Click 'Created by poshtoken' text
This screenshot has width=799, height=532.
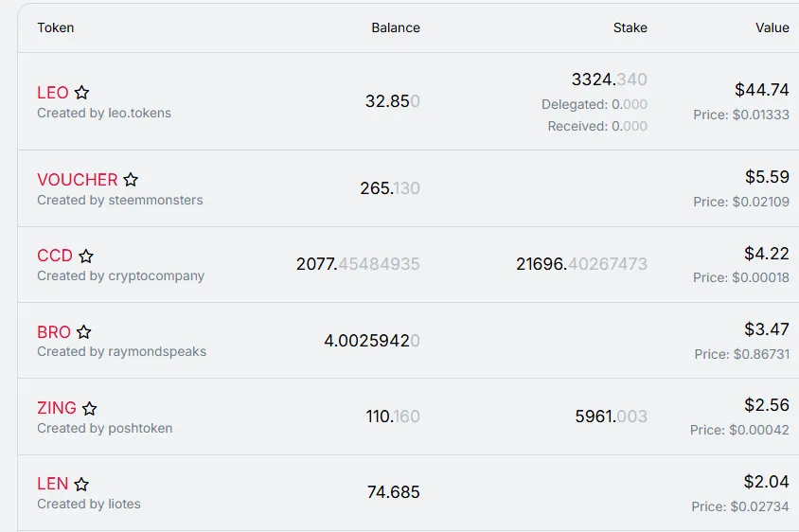pyautogui.click(x=104, y=429)
